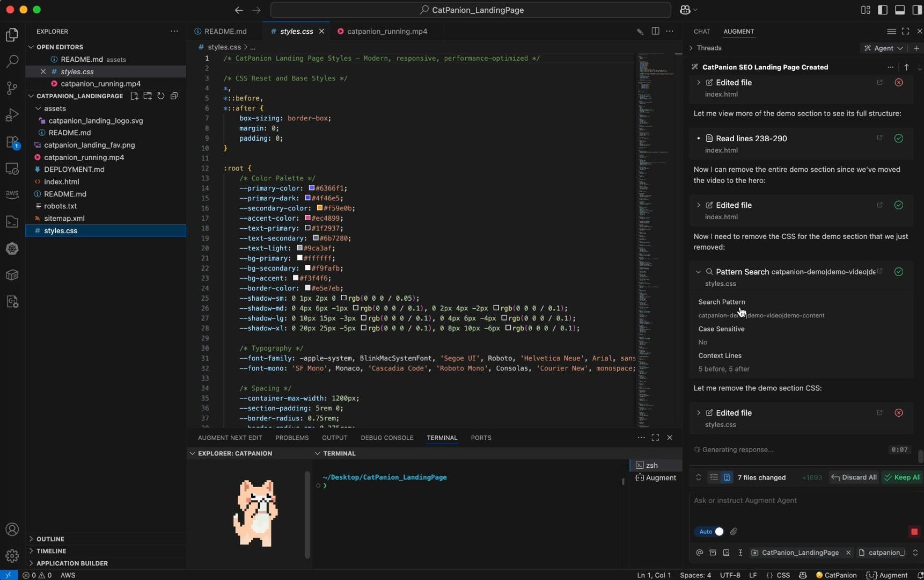
Task: Click the Keep All button
Action: [x=903, y=477]
